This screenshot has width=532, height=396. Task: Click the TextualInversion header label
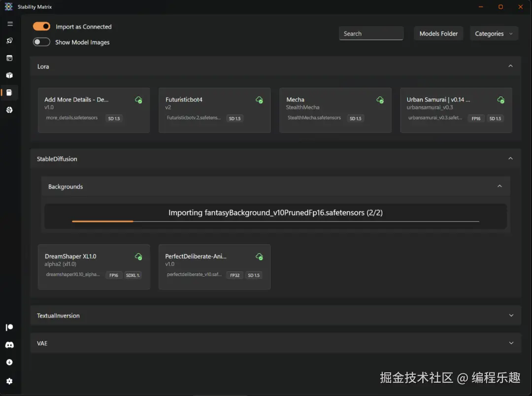(58, 316)
